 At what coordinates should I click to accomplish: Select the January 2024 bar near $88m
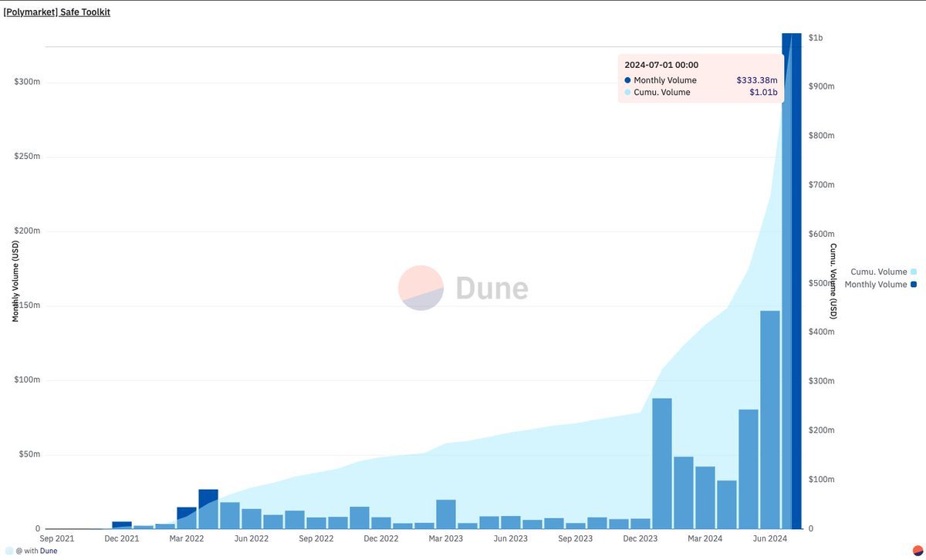click(x=662, y=464)
